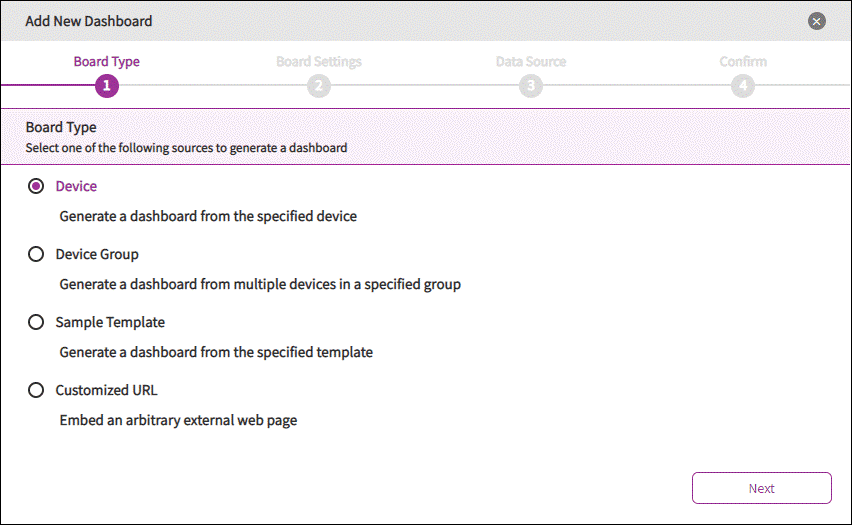Click the purple 'Device' option label
This screenshot has height=525, width=852.
[76, 186]
